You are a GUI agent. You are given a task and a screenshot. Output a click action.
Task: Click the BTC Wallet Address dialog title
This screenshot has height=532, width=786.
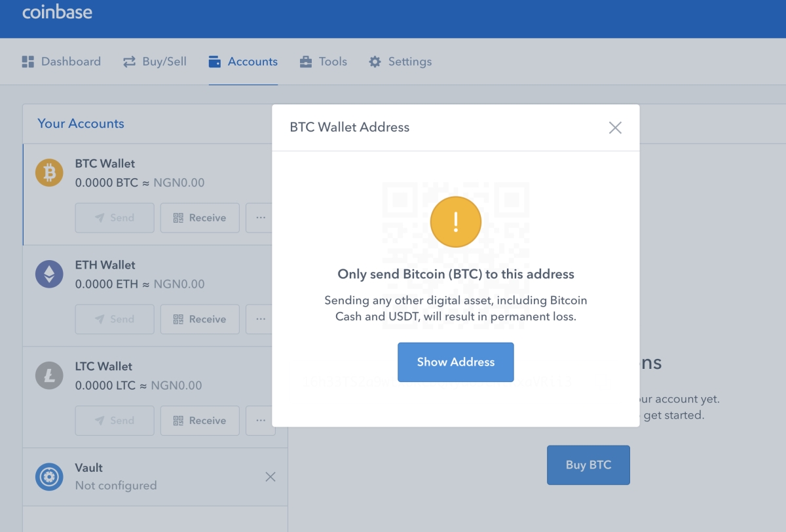(x=350, y=127)
